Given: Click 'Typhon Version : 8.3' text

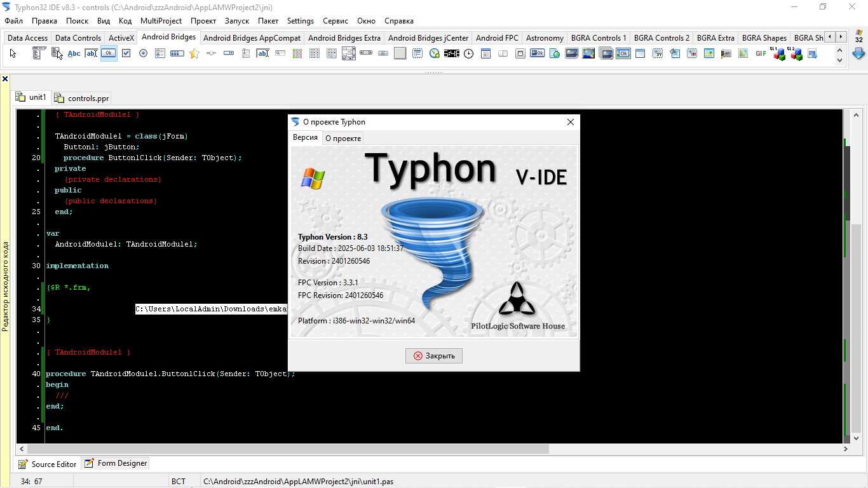Looking at the screenshot, I should [x=333, y=237].
